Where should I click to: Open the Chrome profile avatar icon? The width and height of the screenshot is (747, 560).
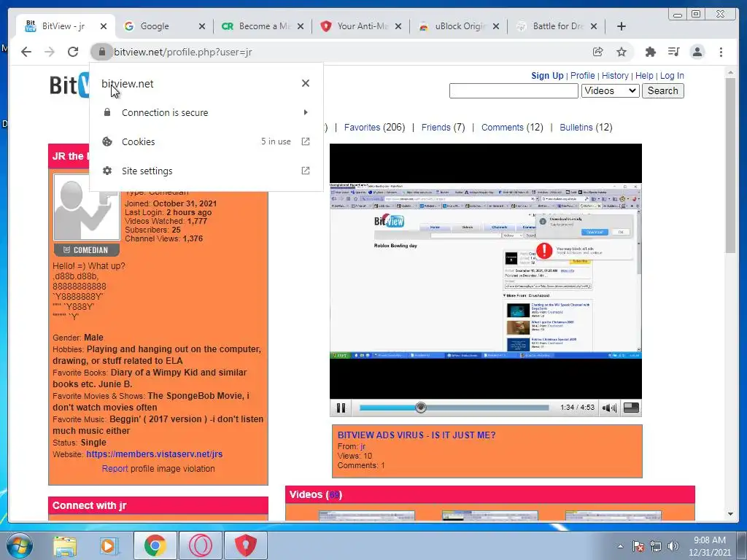697,52
